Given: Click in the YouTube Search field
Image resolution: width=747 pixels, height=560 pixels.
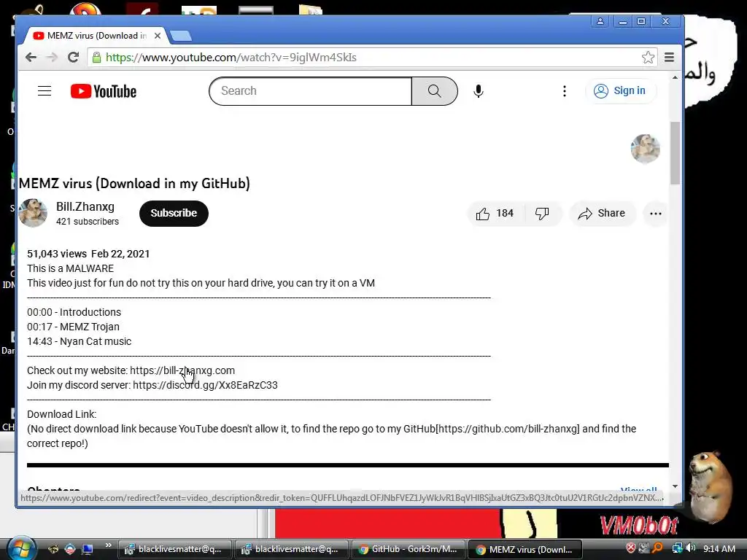Looking at the screenshot, I should click(311, 91).
